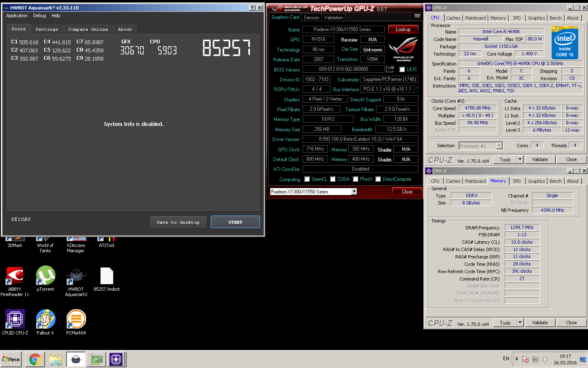This screenshot has width=588, height=368.
Task: Show hidden tray icons arrow
Action: tap(517, 359)
